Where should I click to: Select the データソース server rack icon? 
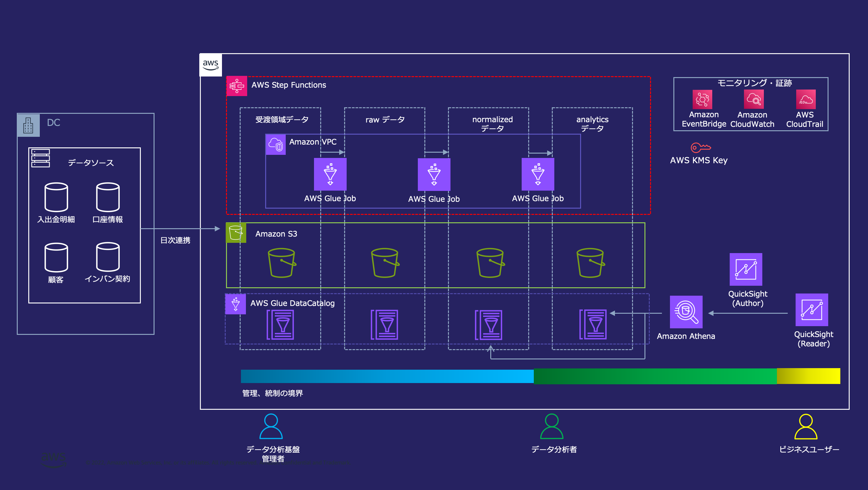click(40, 158)
